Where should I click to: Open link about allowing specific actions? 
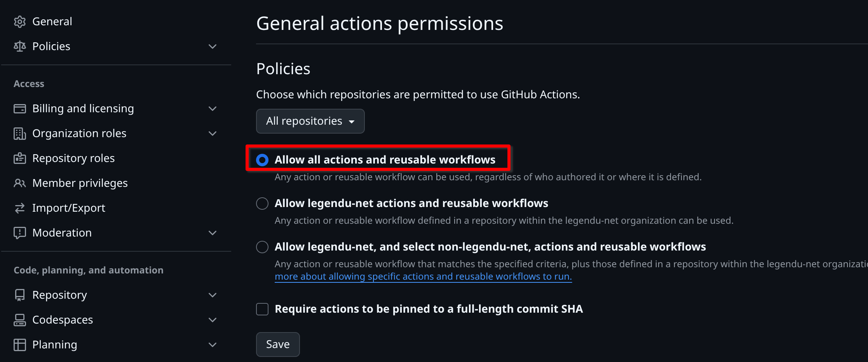tap(423, 277)
